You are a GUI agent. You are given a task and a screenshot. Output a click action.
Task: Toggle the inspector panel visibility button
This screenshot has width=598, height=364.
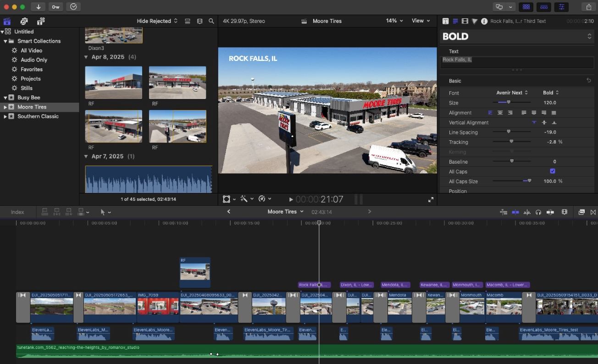(x=561, y=7)
